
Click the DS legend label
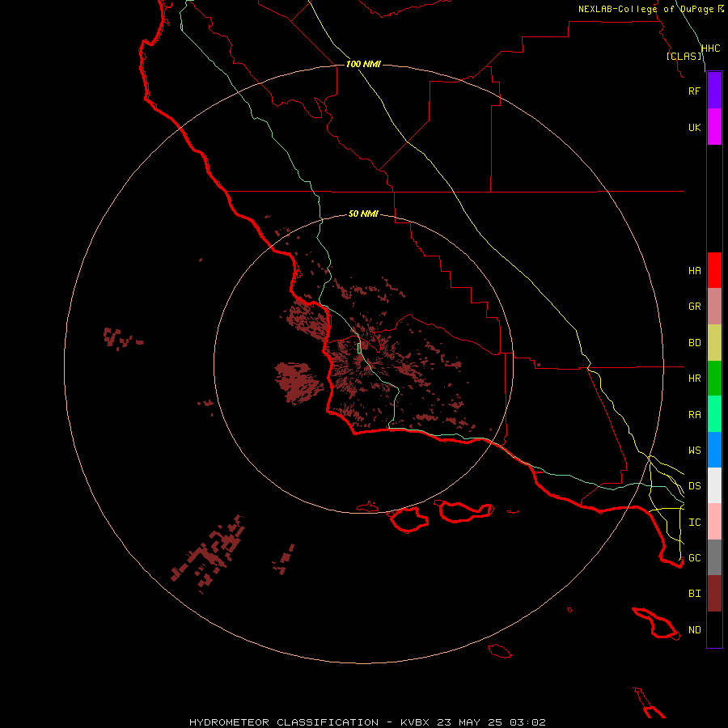pos(694,486)
